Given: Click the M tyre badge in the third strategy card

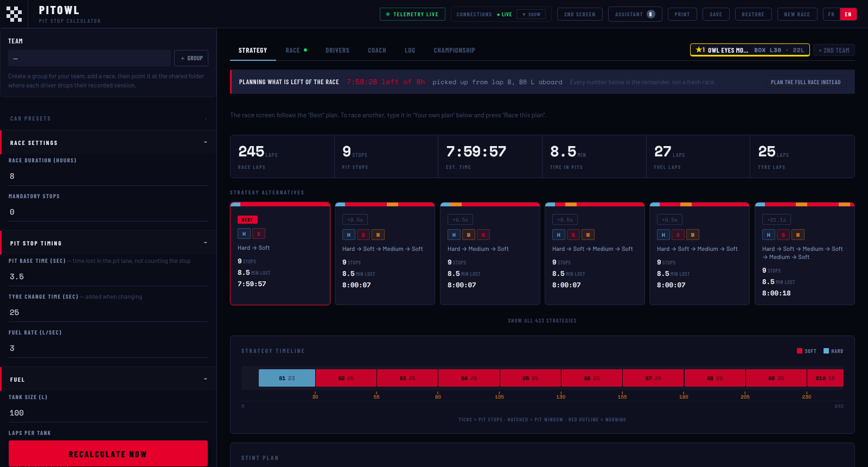Looking at the screenshot, I should (x=468, y=235).
